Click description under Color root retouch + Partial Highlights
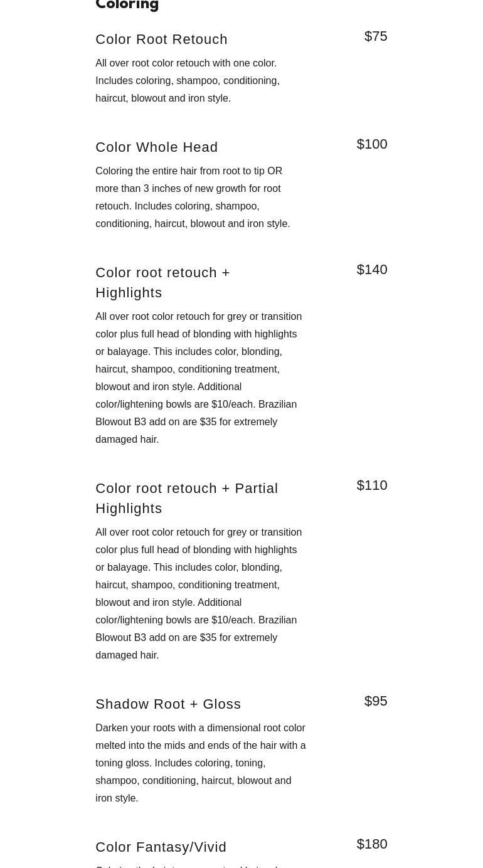Image resolution: width=483 pixels, height=868 pixels. (198, 593)
